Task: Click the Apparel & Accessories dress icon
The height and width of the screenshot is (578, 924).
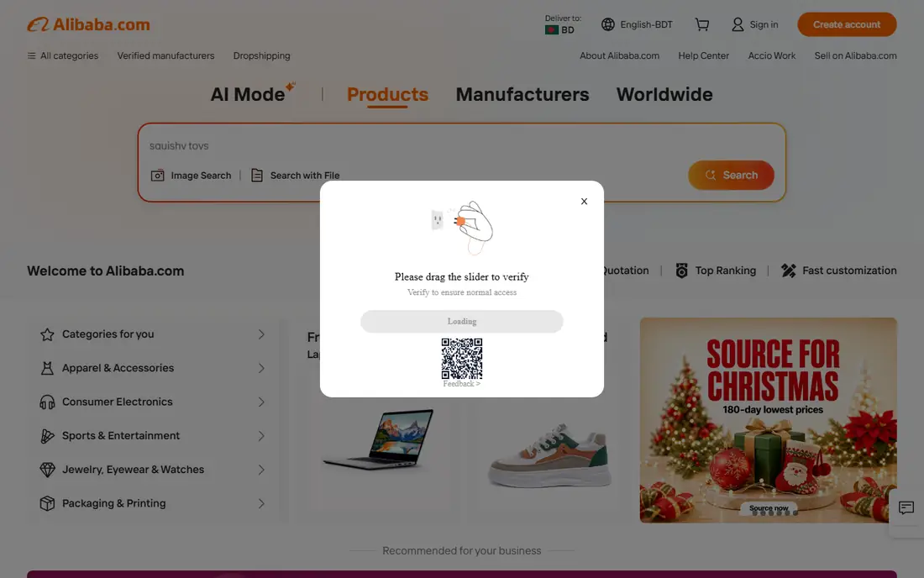Action: [x=47, y=368]
